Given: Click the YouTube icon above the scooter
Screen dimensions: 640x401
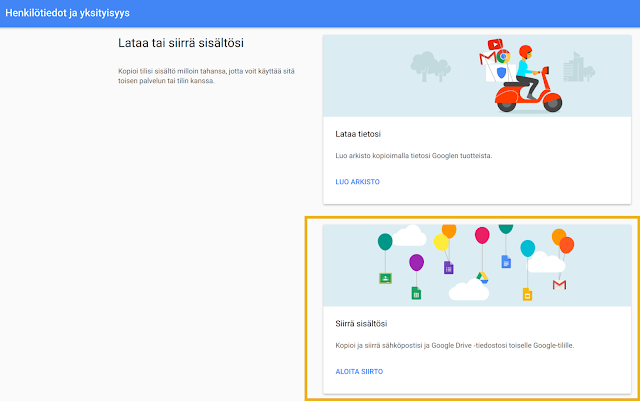Looking at the screenshot, I should tap(493, 44).
